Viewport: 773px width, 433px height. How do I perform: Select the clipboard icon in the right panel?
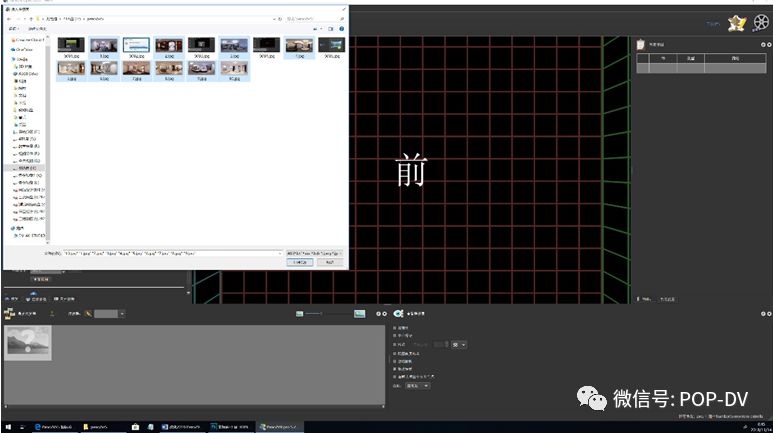point(640,44)
